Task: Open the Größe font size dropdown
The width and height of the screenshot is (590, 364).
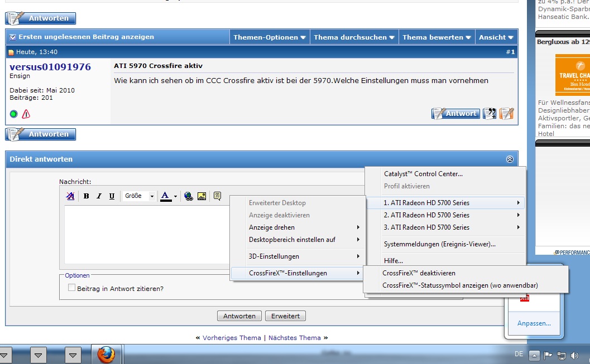Action: [x=139, y=196]
